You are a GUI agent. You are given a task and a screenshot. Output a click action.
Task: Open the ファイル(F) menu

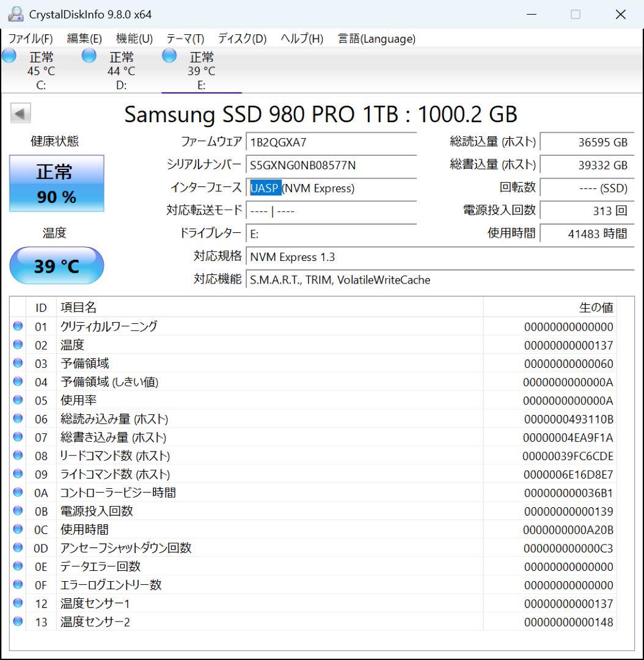click(31, 38)
